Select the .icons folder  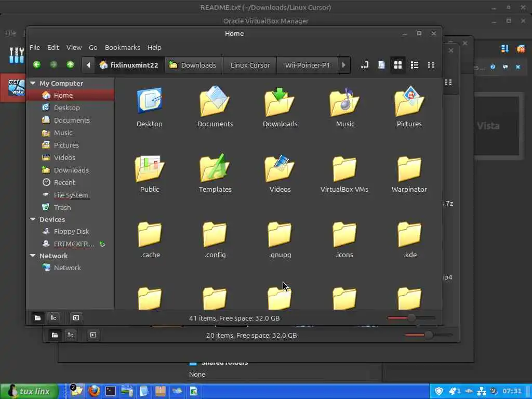(x=344, y=239)
